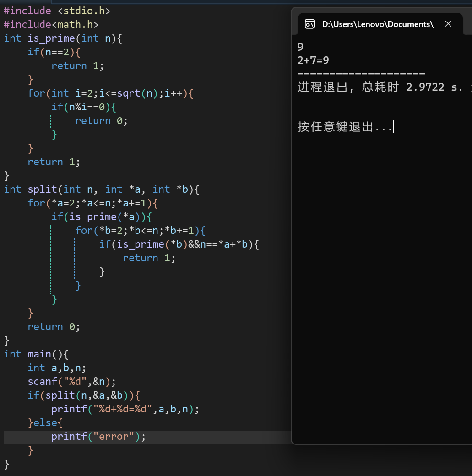
Task: Click the 'if(is_prime(*a)){' line
Action: pyautogui.click(x=102, y=217)
